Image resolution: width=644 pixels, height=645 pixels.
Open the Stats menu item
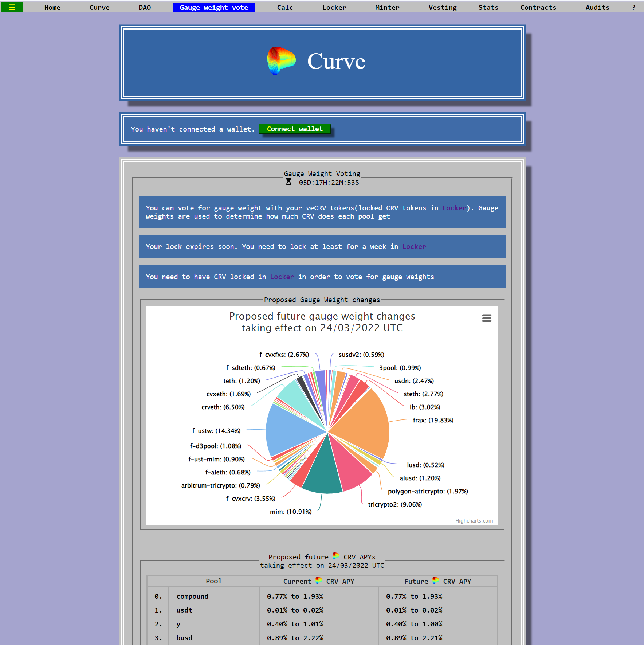[488, 7]
